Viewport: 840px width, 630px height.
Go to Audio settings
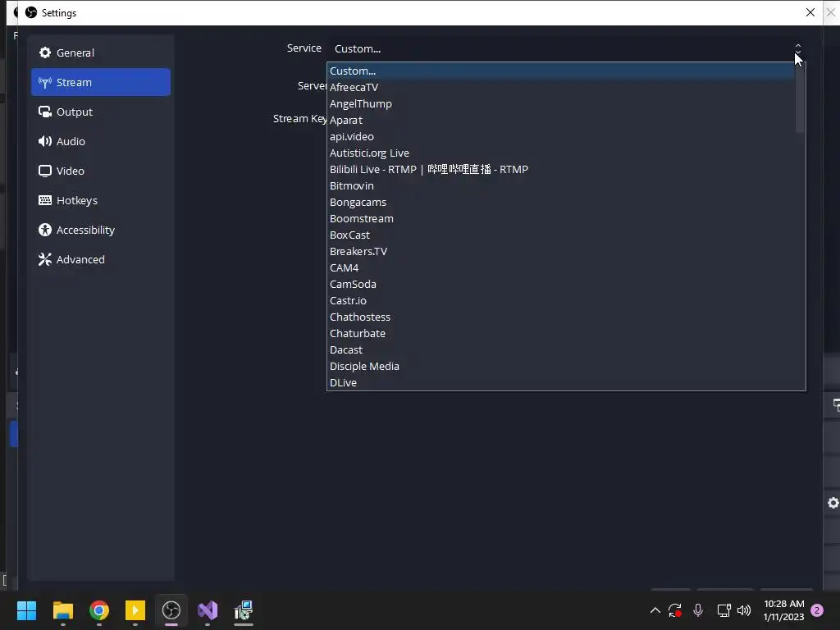[x=101, y=141]
